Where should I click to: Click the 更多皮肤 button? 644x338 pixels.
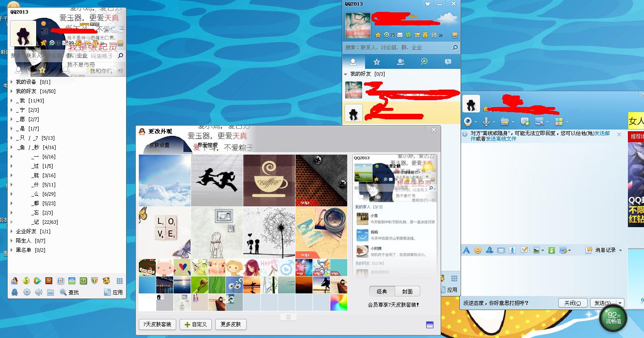click(231, 324)
